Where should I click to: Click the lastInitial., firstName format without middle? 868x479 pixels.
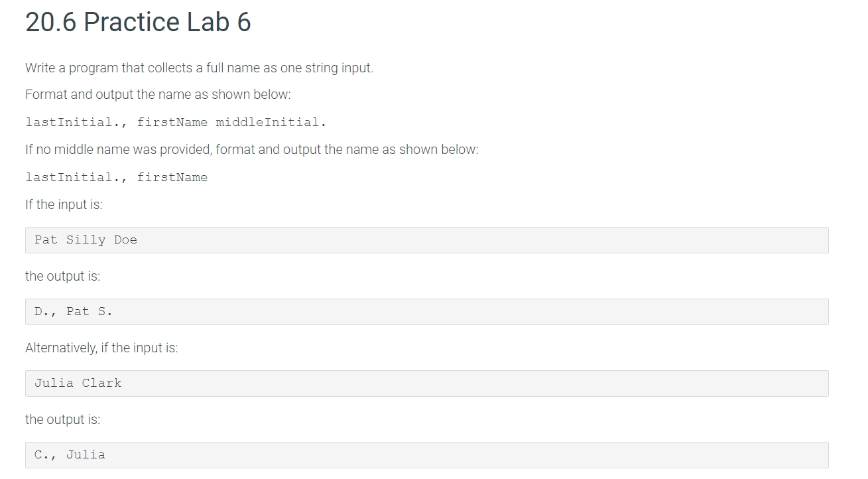pyautogui.click(x=116, y=178)
